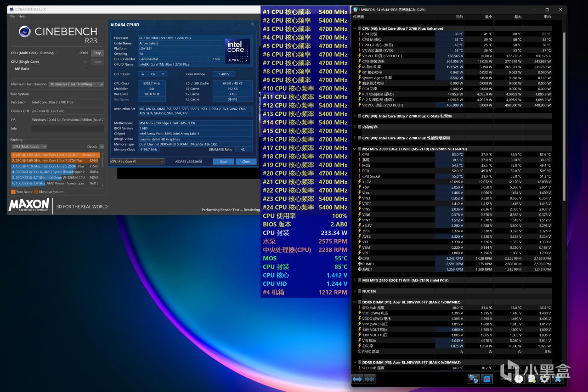Collapse the DDR5 DIMM [#3] sensor group
Image resolution: width=588 pixels, height=392 pixels.
tap(355, 362)
